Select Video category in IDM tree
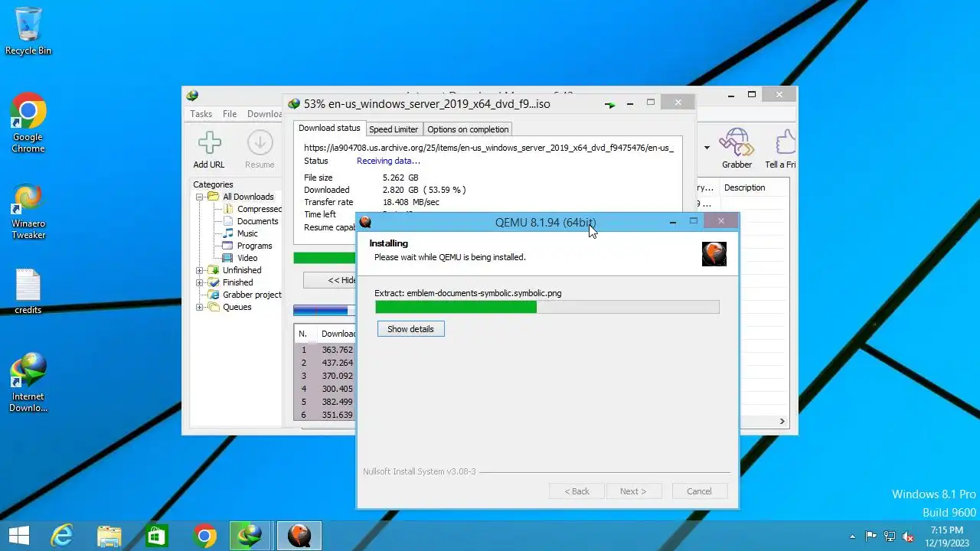 [247, 258]
